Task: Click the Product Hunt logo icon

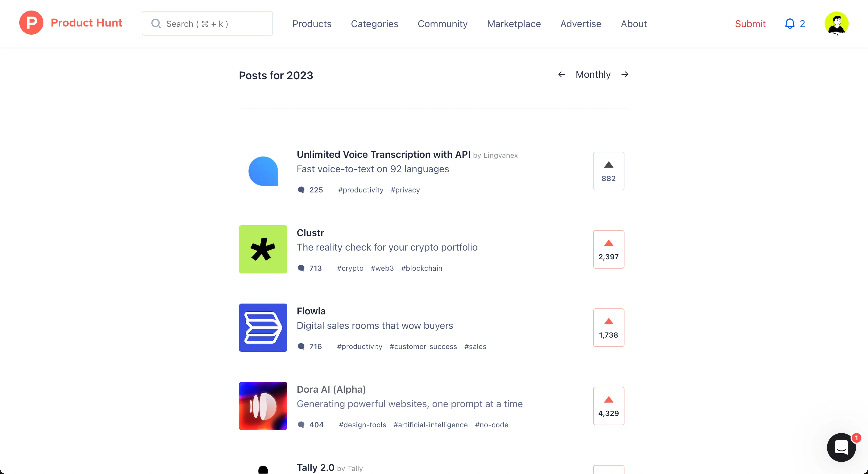Action: click(x=31, y=23)
